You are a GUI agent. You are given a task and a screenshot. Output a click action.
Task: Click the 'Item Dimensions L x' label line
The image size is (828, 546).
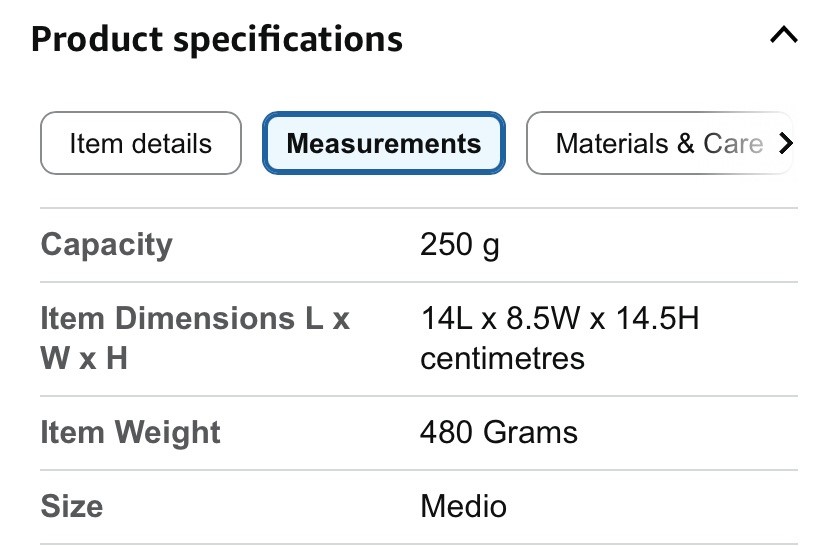[195, 319]
